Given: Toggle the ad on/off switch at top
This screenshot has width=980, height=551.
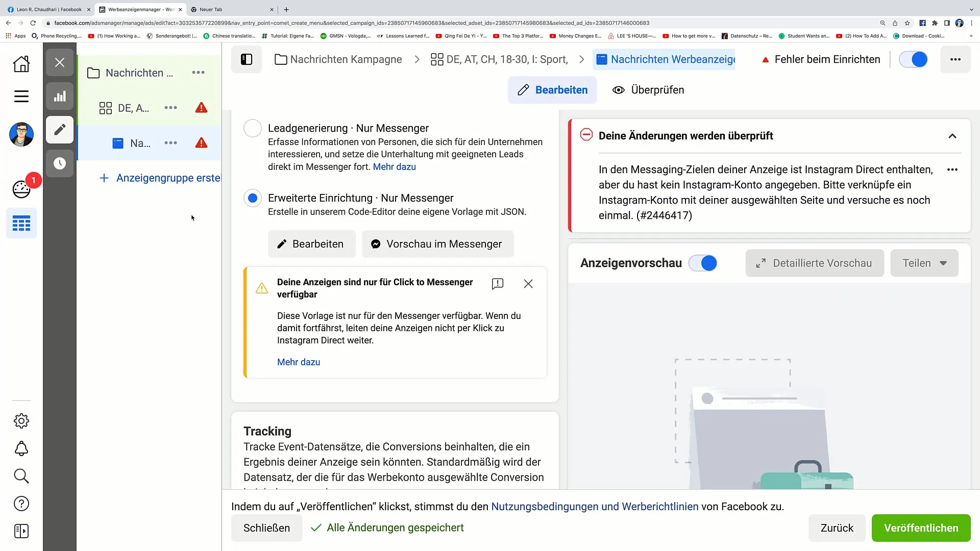Looking at the screenshot, I should [913, 59].
